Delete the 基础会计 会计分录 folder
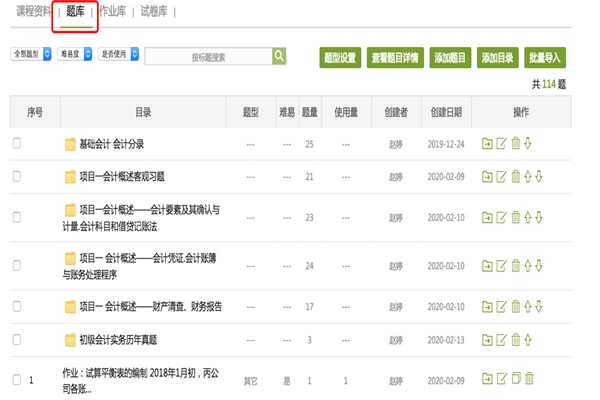 tap(515, 144)
